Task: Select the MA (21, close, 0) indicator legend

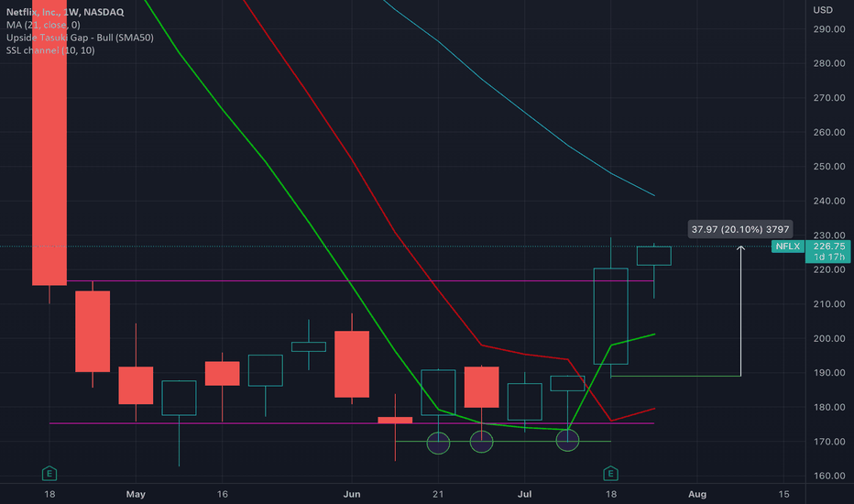Action: 43,25
